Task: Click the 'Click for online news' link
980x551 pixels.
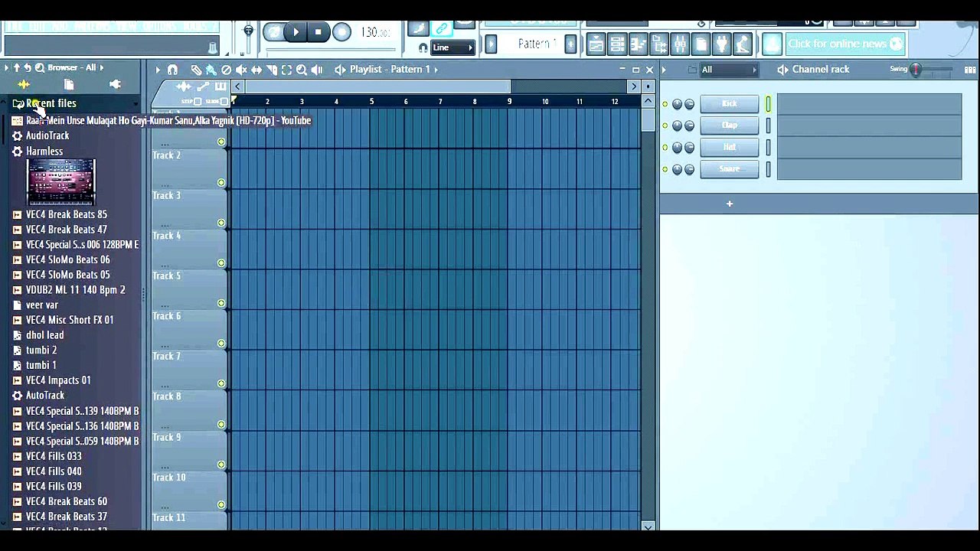Action: click(844, 44)
